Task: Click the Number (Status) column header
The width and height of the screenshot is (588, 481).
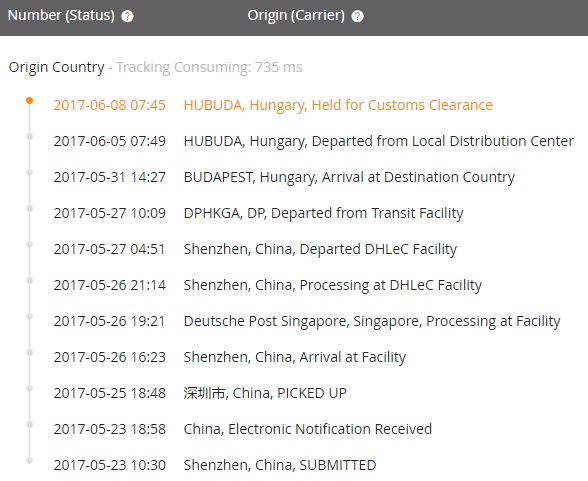Action: point(61,16)
